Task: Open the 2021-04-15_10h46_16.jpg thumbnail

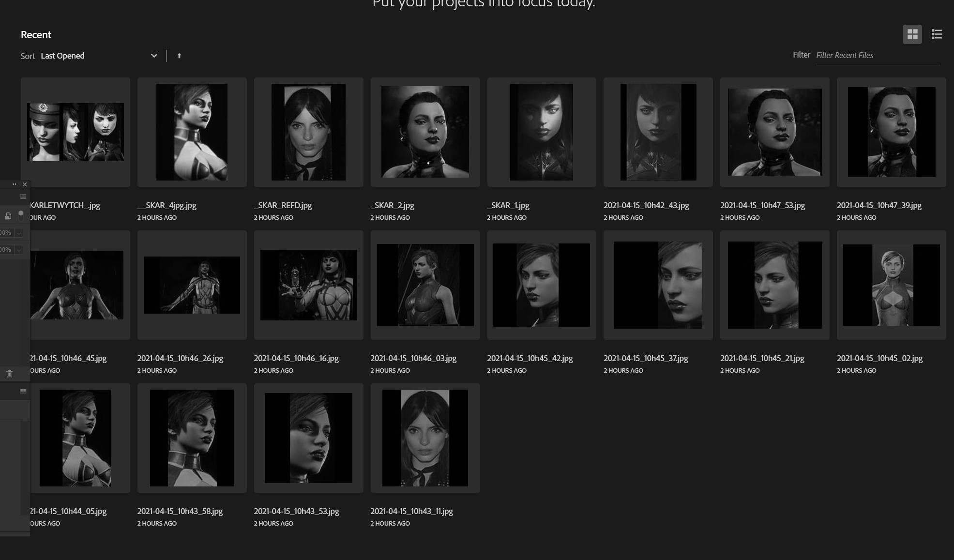Action: [309, 285]
